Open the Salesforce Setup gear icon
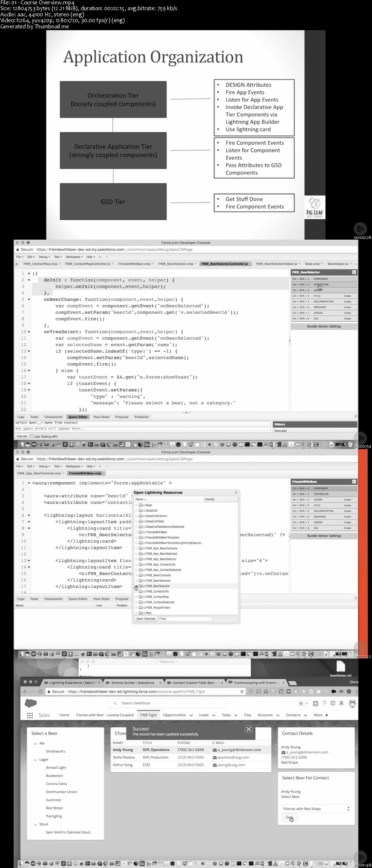372x868 pixels. pyautogui.click(x=332, y=703)
